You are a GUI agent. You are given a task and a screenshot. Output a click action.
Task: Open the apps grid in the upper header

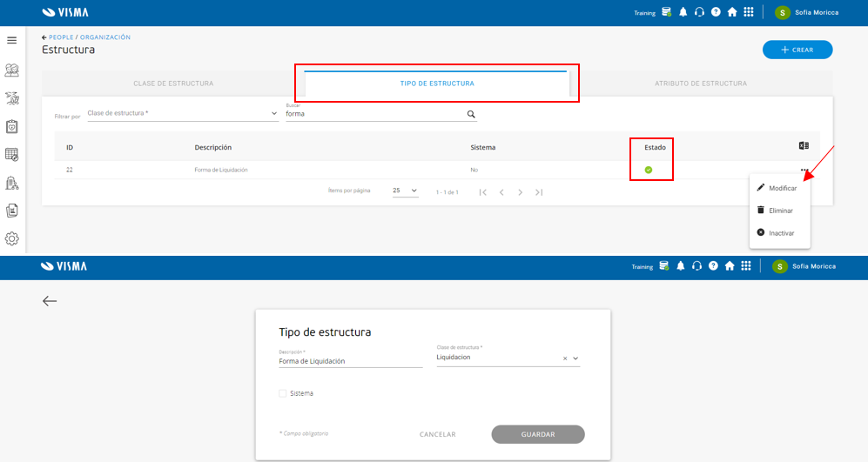(749, 11)
